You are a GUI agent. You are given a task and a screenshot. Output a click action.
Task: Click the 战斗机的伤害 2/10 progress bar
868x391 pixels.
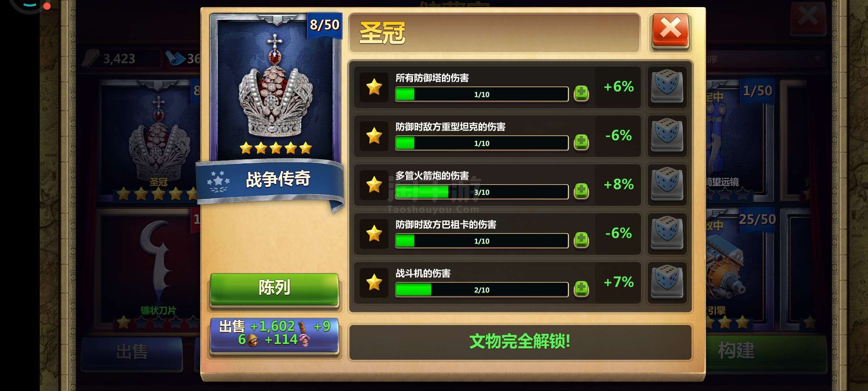tap(482, 290)
